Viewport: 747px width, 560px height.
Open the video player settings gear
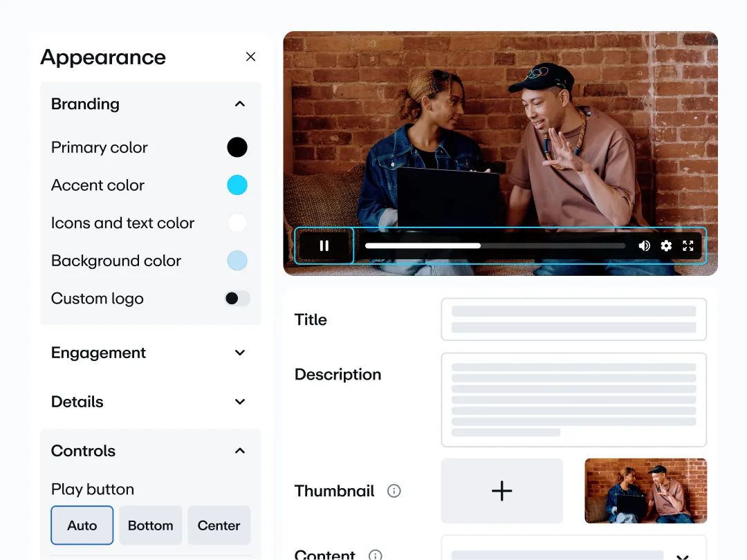[x=666, y=245]
